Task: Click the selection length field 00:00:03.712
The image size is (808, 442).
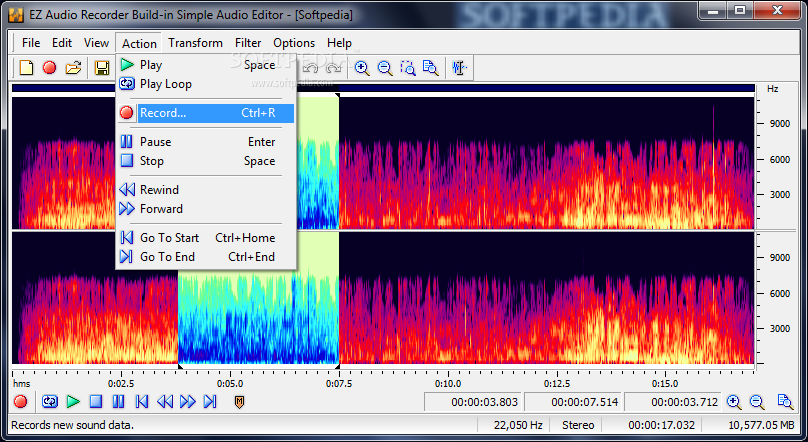Action: click(x=673, y=402)
